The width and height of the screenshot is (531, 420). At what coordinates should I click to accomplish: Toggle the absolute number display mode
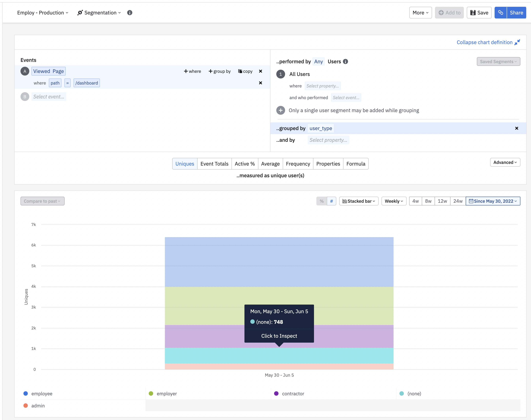click(x=331, y=201)
